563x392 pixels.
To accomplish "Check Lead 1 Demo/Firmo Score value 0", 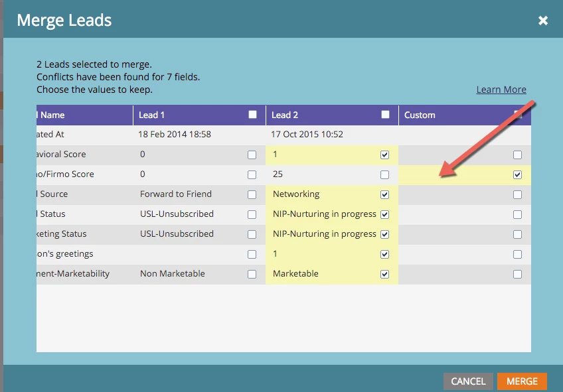I will (x=252, y=174).
